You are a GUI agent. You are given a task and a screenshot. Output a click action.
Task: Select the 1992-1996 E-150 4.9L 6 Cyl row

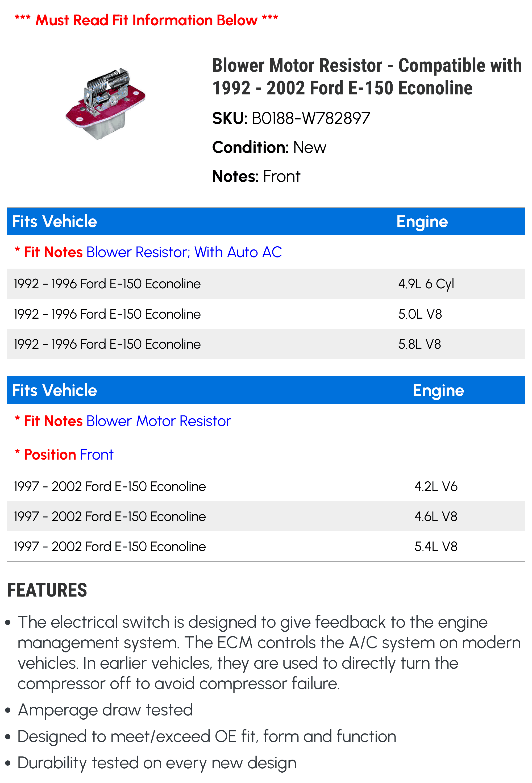pos(266,284)
